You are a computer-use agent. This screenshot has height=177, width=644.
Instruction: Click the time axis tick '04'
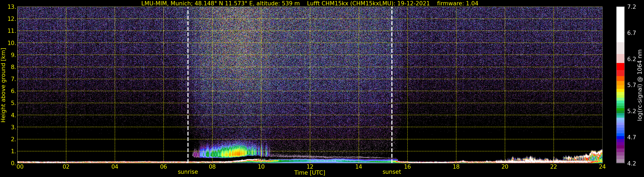(x=115, y=167)
